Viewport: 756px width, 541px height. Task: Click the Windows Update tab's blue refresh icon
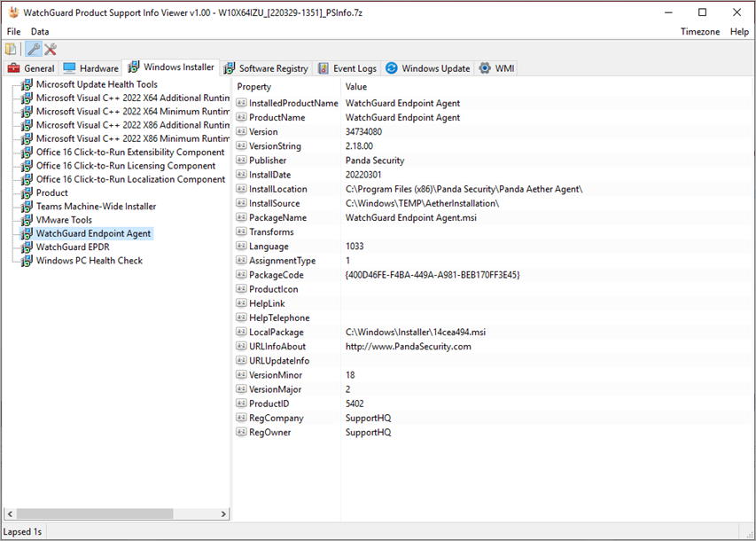point(390,67)
